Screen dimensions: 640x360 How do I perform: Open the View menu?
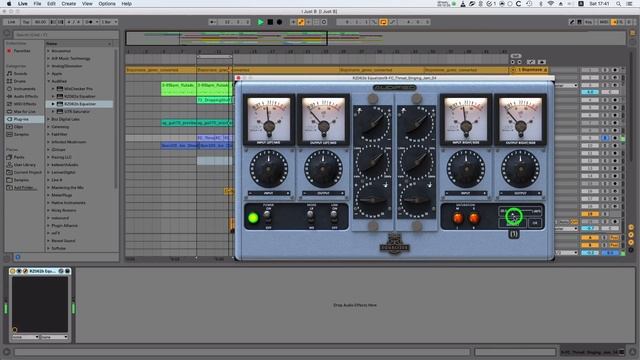point(87,4)
